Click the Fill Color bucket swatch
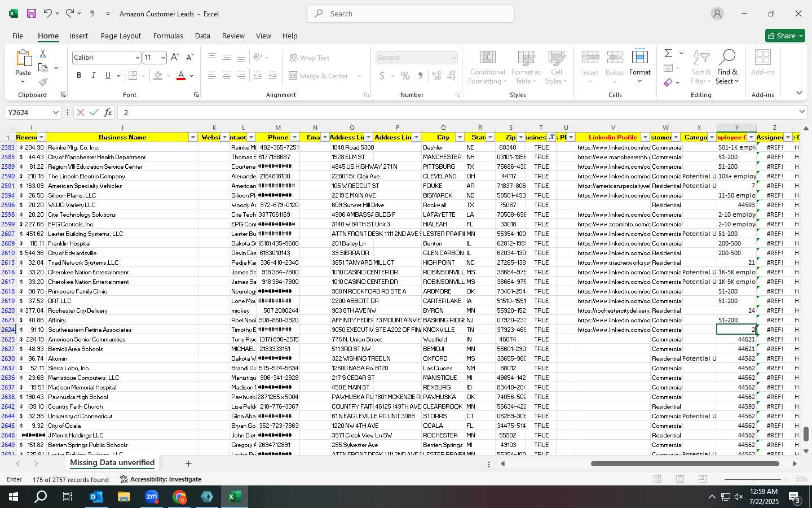 coord(158,76)
